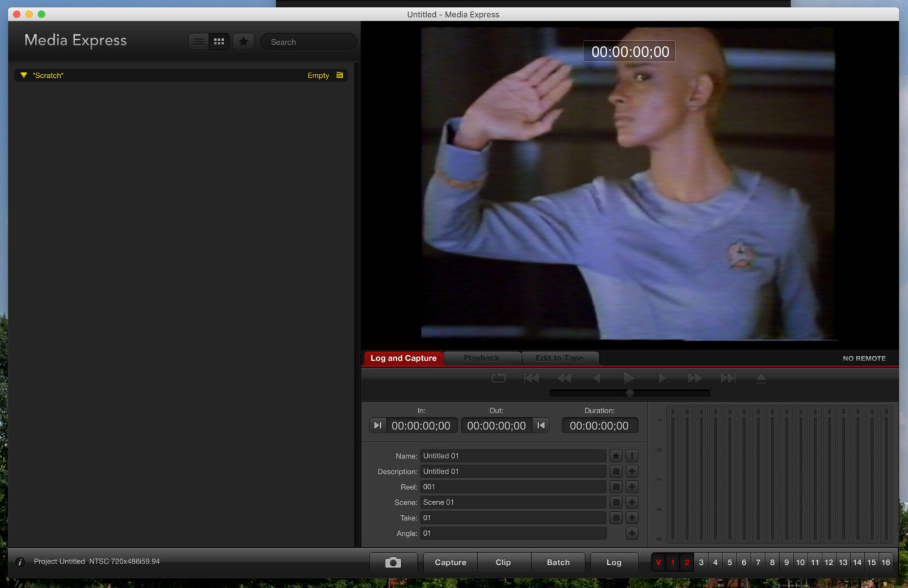Increment the Reel number
908x588 pixels.
[x=632, y=487]
